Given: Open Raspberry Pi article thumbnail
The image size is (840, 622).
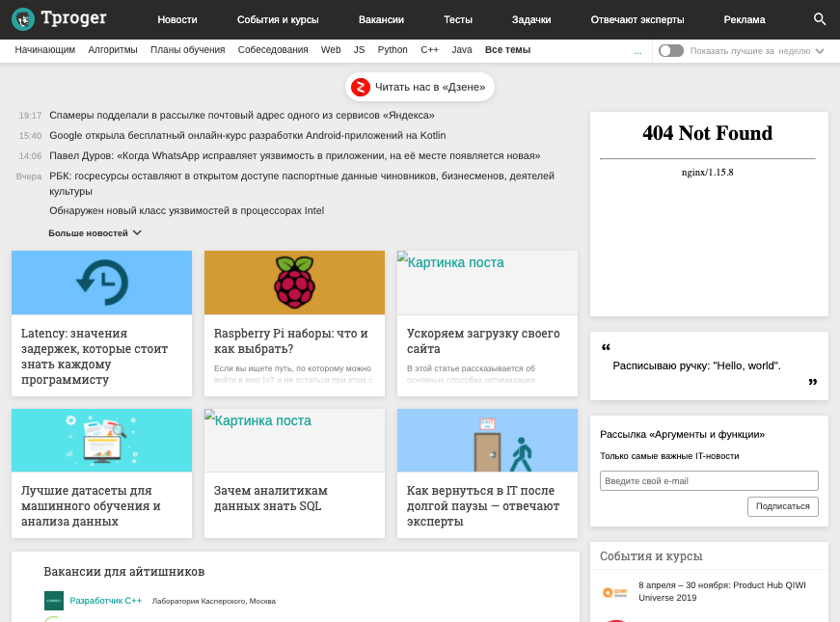Looking at the screenshot, I should pyautogui.click(x=294, y=283).
